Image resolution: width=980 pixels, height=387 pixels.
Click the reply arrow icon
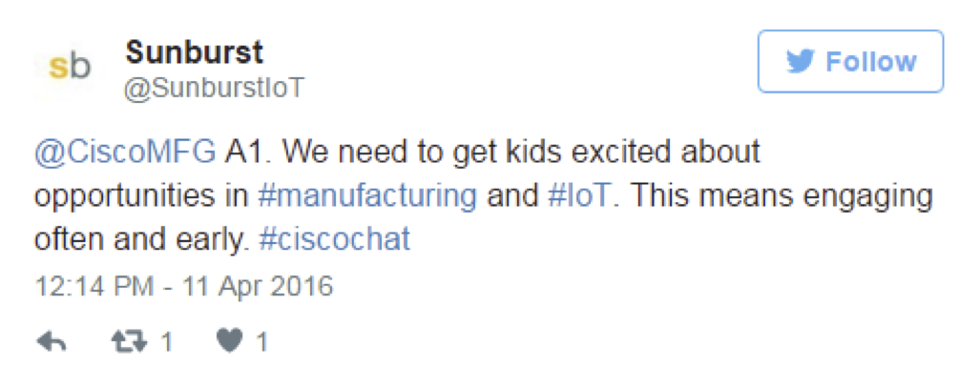tap(52, 341)
